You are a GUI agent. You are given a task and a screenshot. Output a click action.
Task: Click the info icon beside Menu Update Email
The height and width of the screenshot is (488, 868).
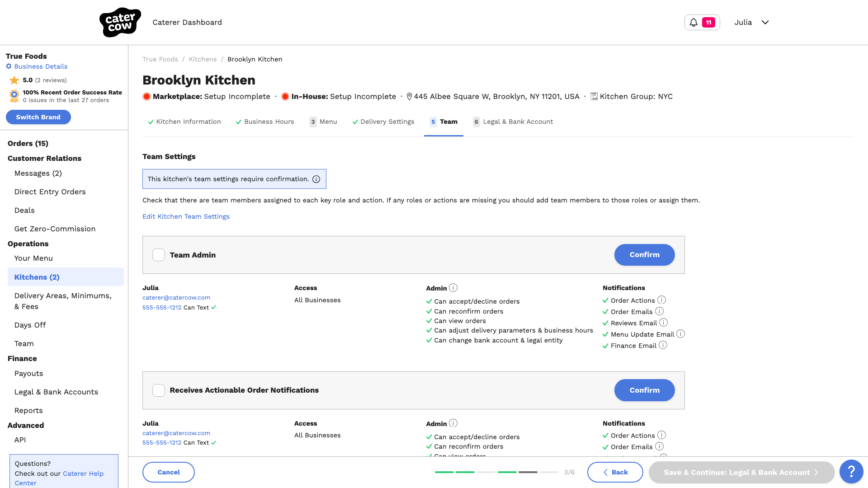click(x=680, y=334)
